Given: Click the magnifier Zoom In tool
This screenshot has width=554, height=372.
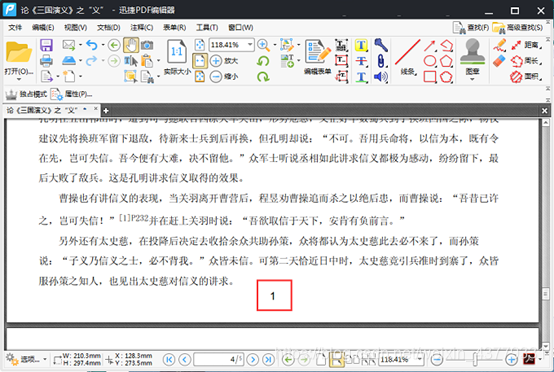Looking at the screenshot, I should (x=263, y=45).
